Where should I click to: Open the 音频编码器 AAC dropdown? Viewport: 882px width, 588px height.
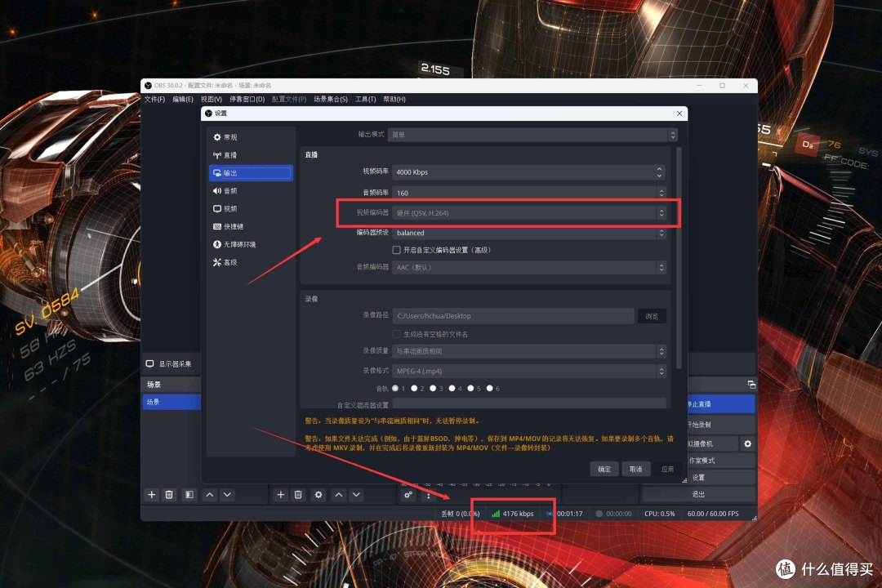click(x=529, y=268)
